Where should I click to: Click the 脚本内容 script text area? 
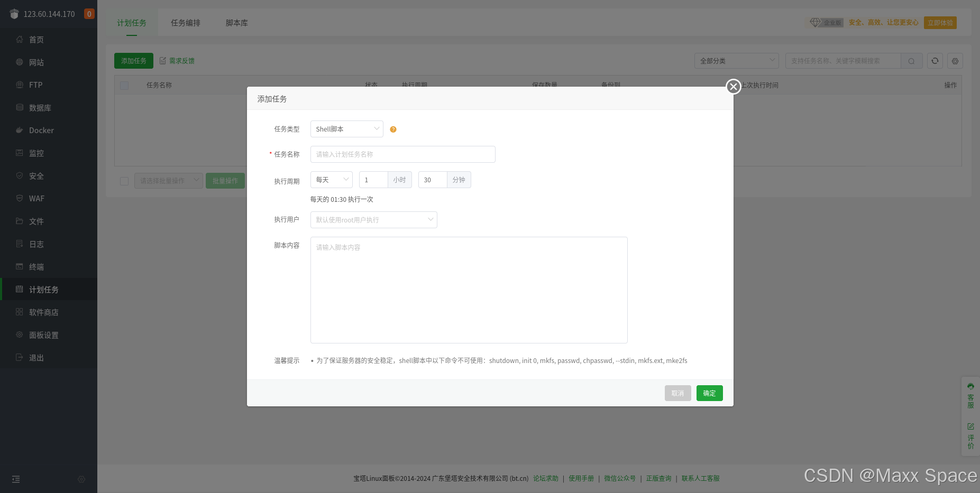[x=469, y=290]
